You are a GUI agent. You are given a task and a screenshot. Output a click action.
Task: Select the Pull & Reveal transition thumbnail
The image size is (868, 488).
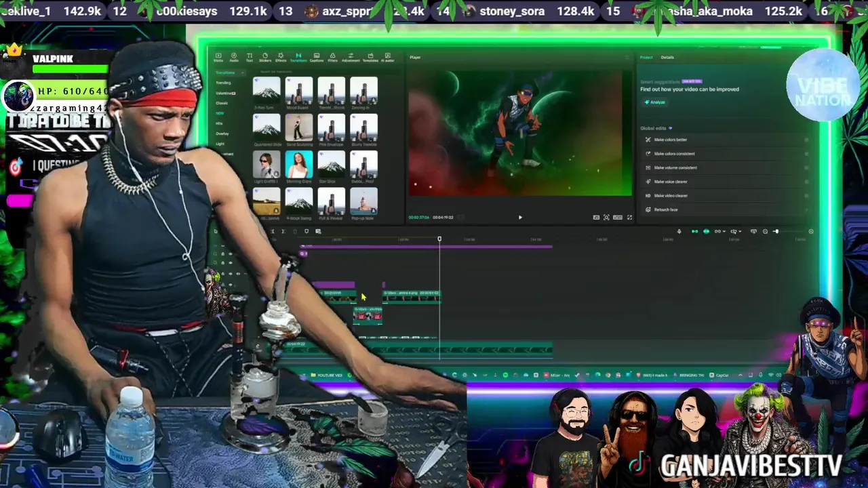pos(331,201)
